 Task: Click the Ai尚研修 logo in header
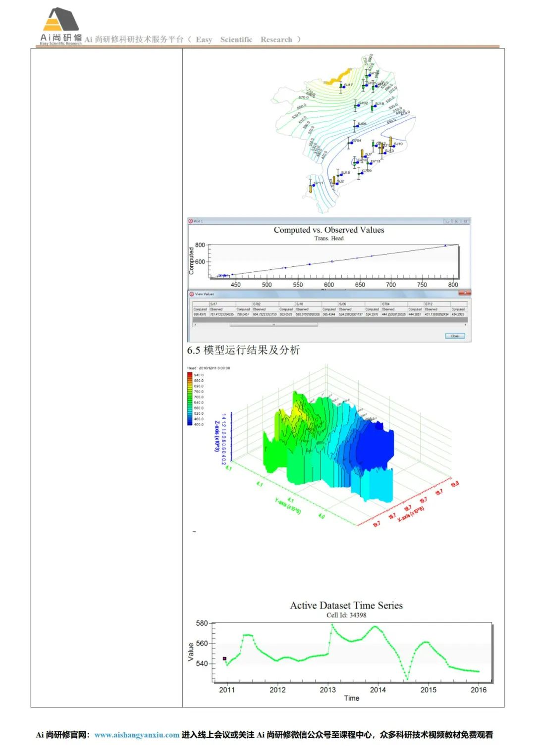point(61,26)
